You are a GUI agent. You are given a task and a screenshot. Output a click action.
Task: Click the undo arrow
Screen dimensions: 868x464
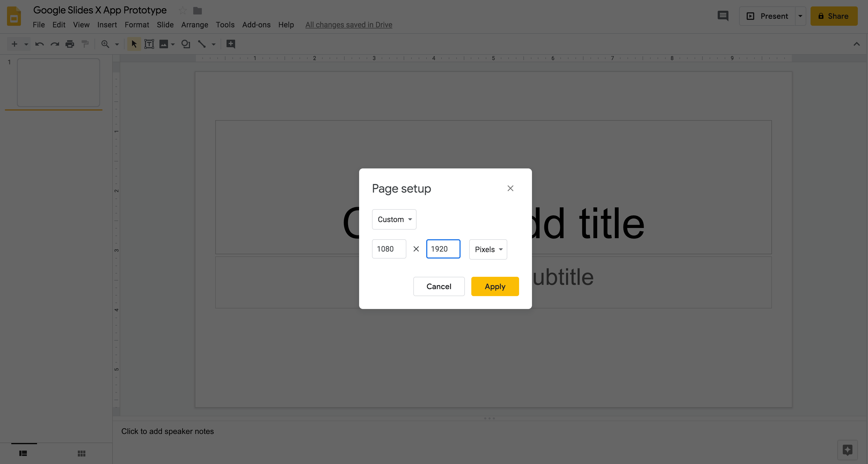(39, 44)
